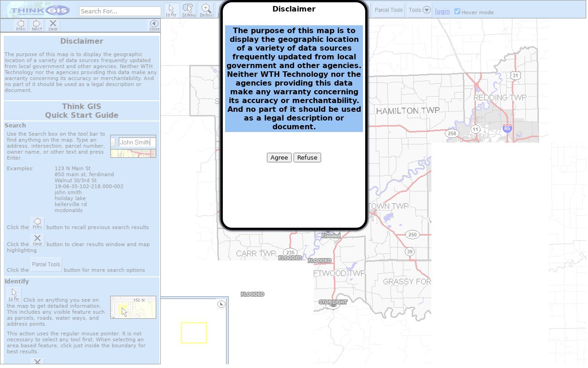The width and height of the screenshot is (588, 368).
Task: Click the example text '850 main st, ferdinand'
Action: pos(84,174)
